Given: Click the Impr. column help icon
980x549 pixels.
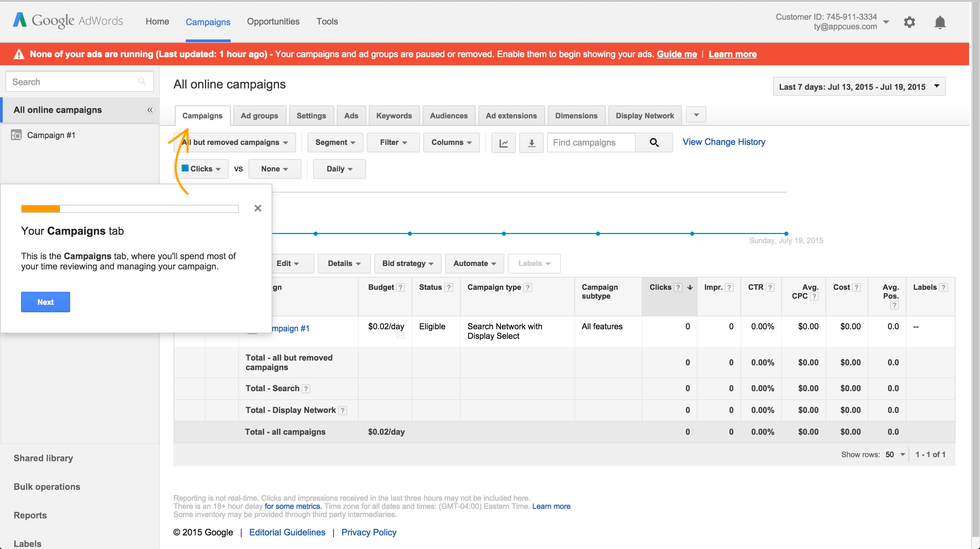Looking at the screenshot, I should (729, 287).
